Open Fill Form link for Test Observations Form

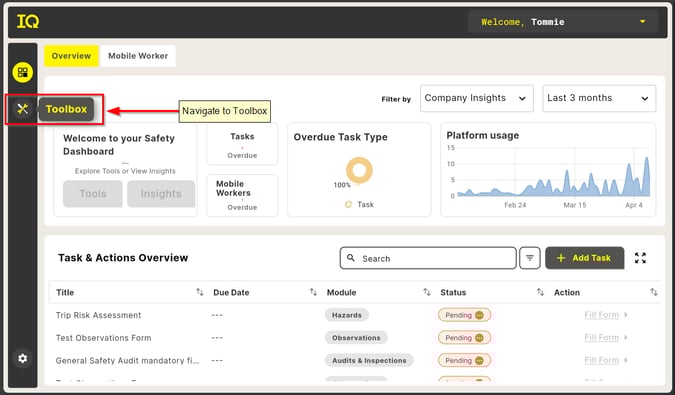tap(601, 338)
